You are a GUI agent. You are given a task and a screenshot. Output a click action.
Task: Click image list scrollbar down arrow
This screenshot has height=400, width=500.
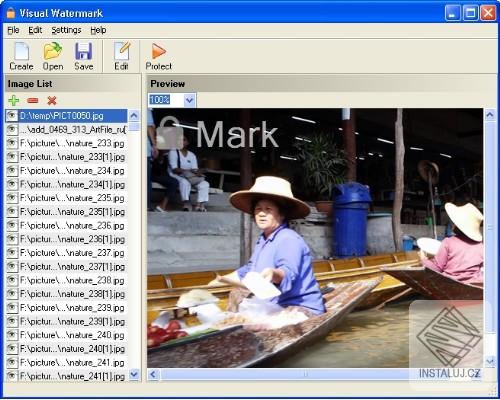click(x=134, y=374)
